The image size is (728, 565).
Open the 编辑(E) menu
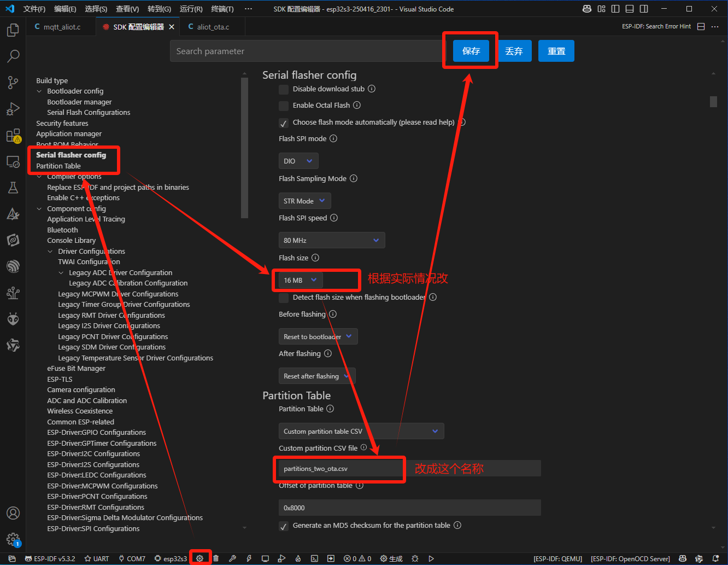[65, 9]
